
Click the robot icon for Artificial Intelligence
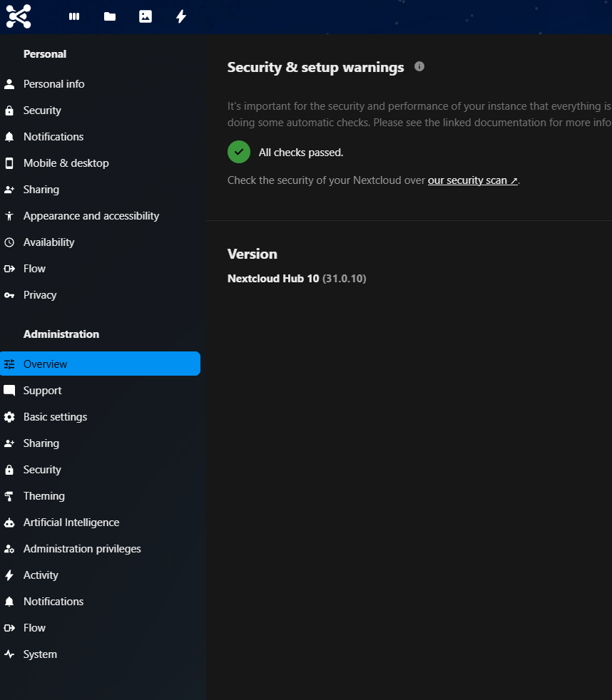click(x=9, y=523)
